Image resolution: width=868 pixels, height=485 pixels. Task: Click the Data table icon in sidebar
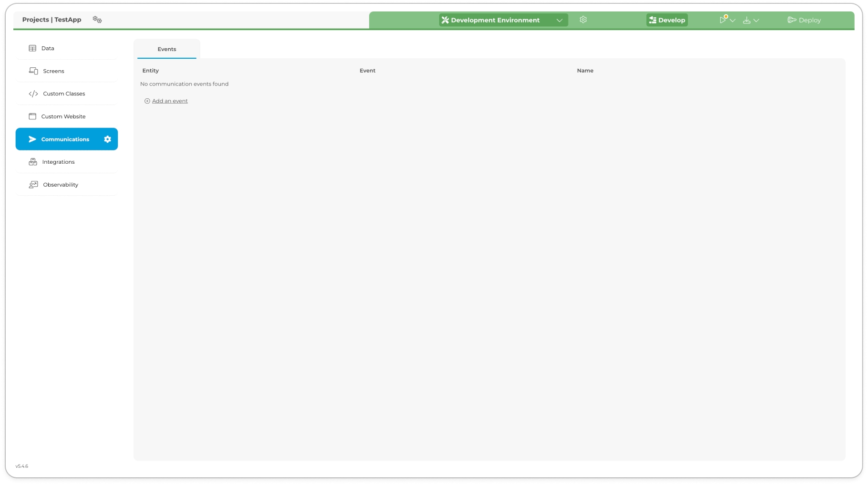tap(32, 48)
